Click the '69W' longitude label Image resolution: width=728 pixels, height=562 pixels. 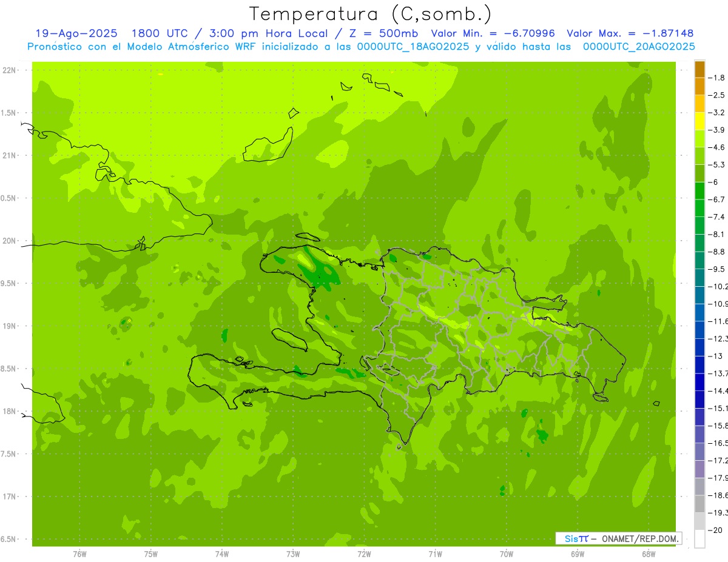click(x=577, y=554)
